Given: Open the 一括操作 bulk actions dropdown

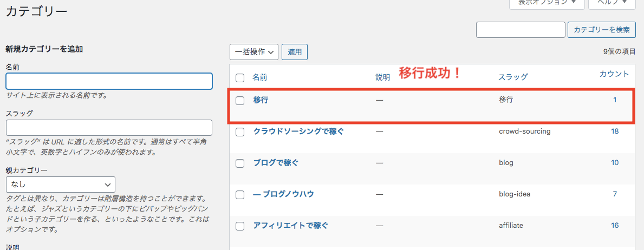Looking at the screenshot, I should click(254, 52).
